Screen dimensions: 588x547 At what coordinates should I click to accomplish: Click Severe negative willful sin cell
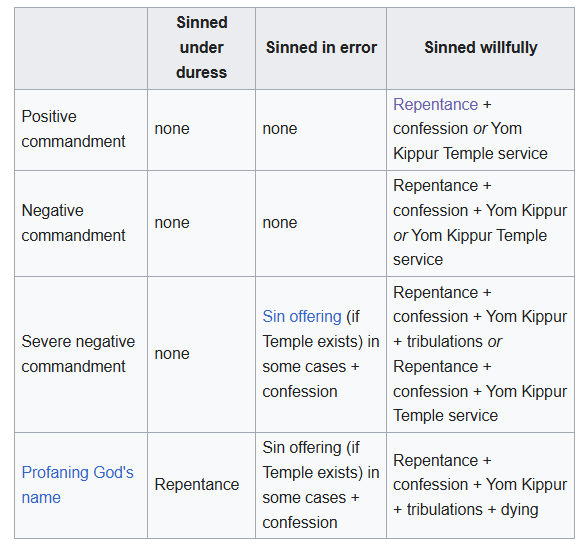(480, 354)
